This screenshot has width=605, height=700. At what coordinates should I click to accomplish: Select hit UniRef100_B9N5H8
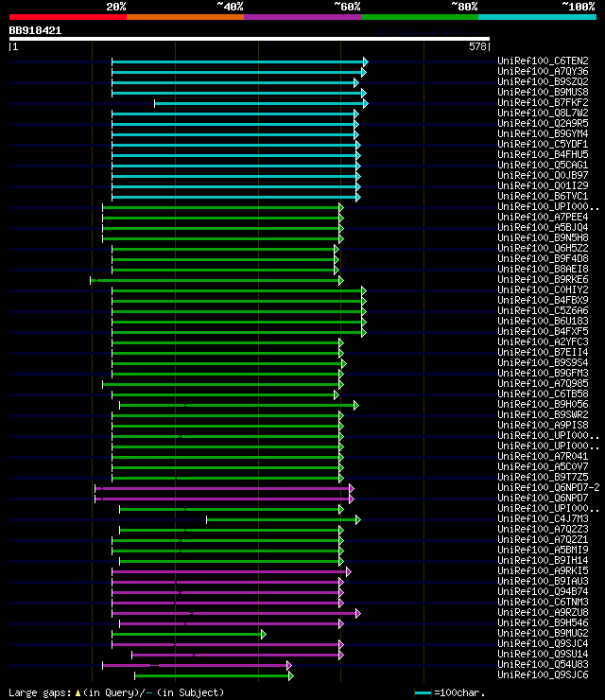tap(543, 238)
